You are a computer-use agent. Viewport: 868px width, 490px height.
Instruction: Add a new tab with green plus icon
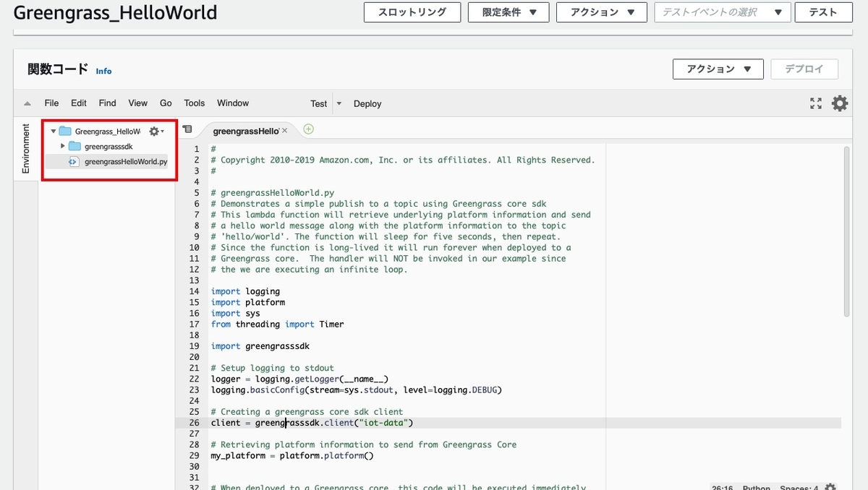[309, 129]
